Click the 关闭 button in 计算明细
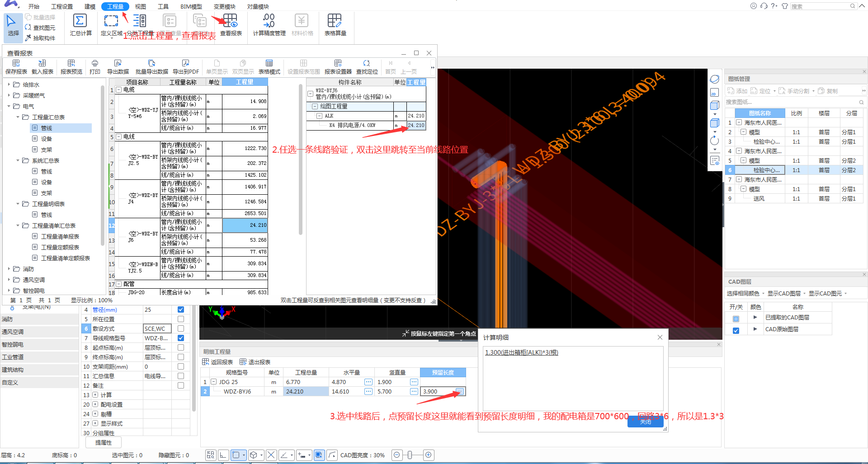Screen dimensions: 868x464 click(x=646, y=422)
